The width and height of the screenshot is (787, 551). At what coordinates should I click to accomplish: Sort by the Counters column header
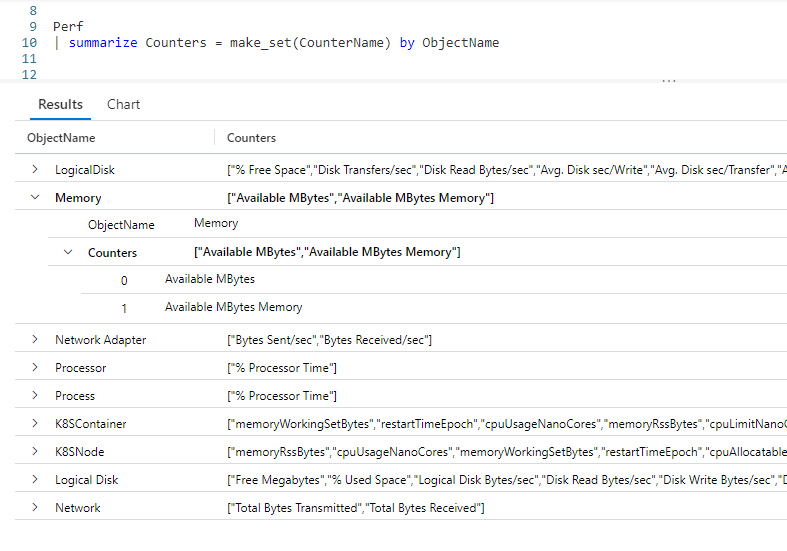251,137
